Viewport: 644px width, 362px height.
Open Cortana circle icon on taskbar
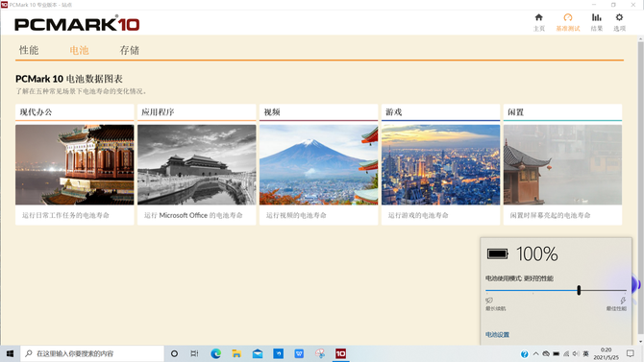[x=174, y=353]
